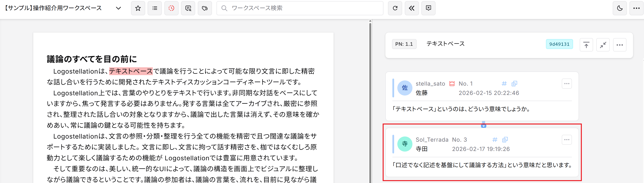Click the 佐 avatar of stella_sato
The width and height of the screenshot is (644, 183).
tap(405, 88)
